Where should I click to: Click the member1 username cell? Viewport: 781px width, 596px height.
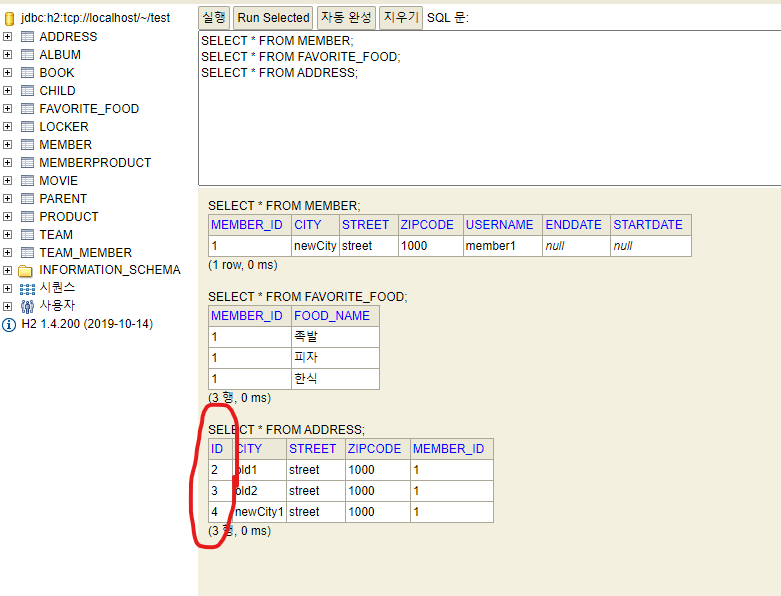click(x=503, y=246)
